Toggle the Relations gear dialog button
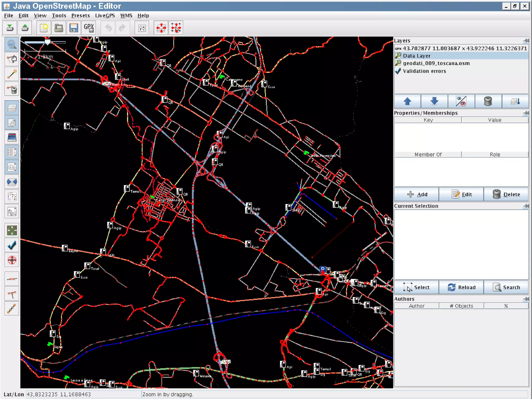The image size is (532, 399). click(12, 212)
